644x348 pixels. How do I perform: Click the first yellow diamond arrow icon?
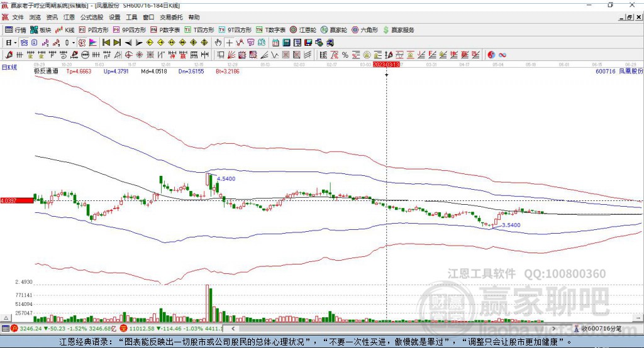(150, 43)
